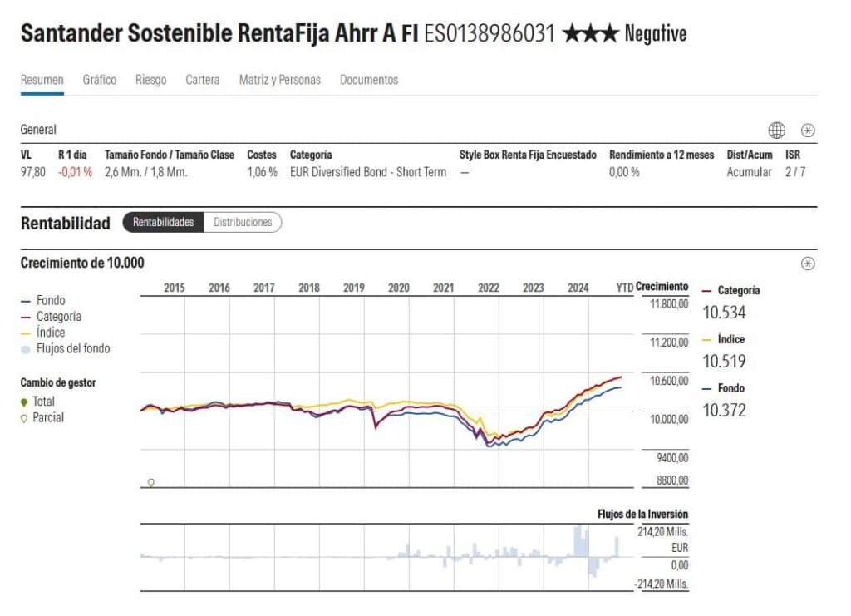
Task: Click the category value EUR Diversified Bond - Short Term
Action: click(368, 172)
